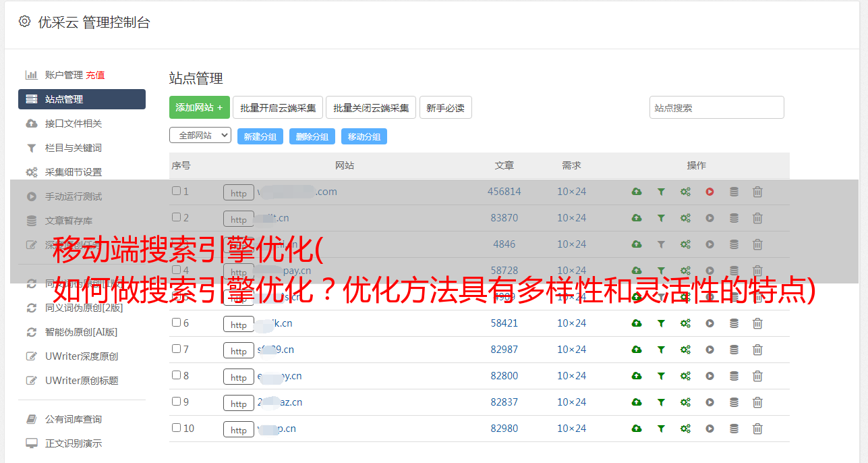Open the database icon in row 7
The height and width of the screenshot is (463, 868).
pos(734,350)
